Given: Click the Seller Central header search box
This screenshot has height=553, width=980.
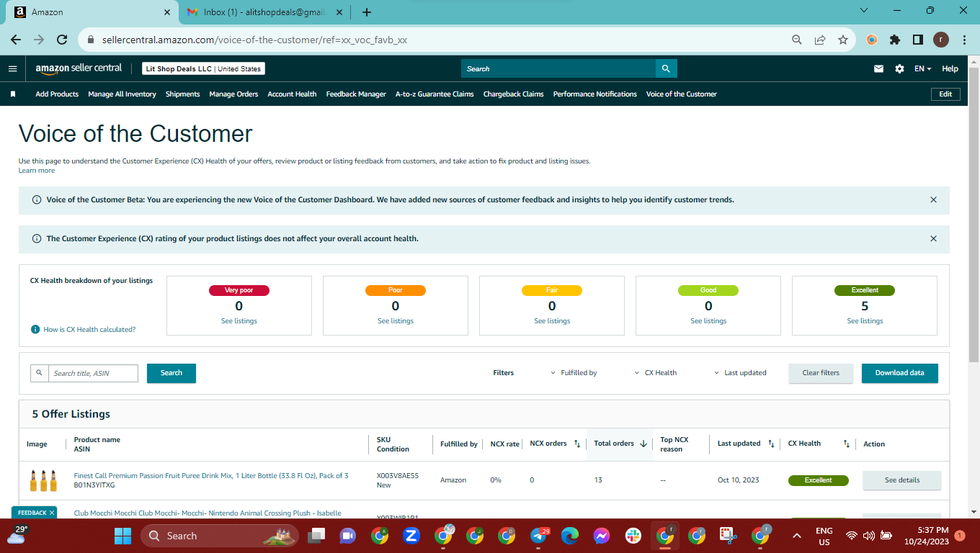Looking at the screenshot, I should coord(558,69).
